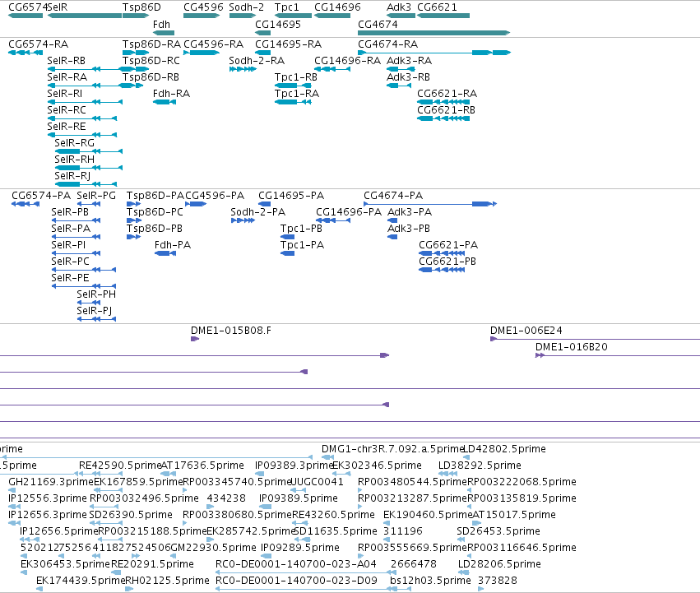Select the 373828 EST label
The width and height of the screenshot is (700, 593).
(x=498, y=581)
